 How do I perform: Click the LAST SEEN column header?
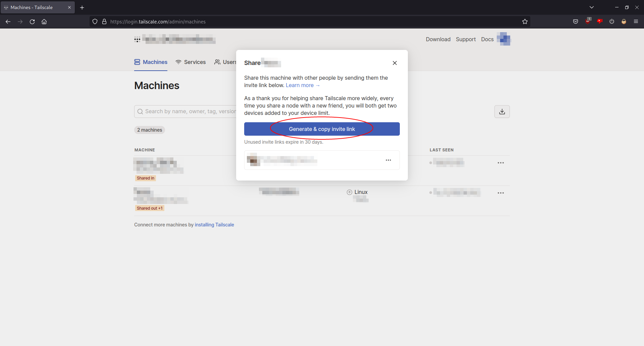pyautogui.click(x=441, y=150)
